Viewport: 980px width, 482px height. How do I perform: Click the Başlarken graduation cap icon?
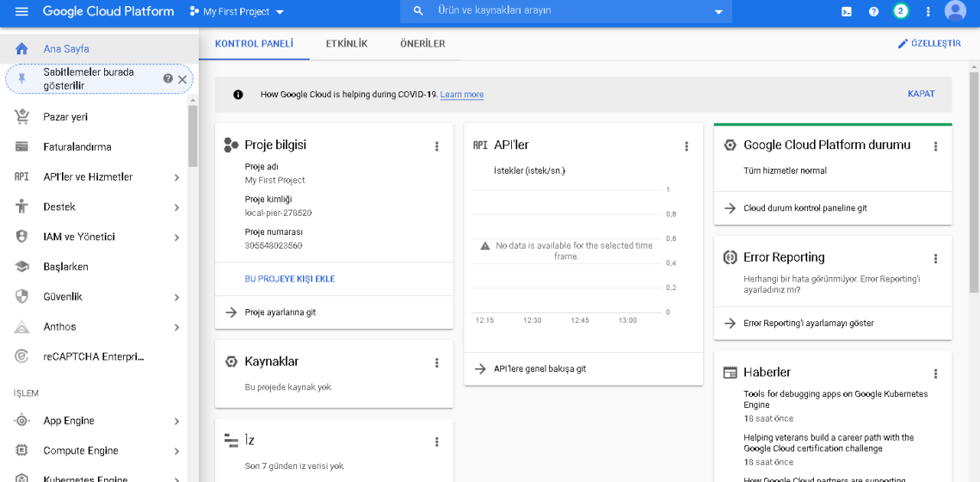[22, 266]
